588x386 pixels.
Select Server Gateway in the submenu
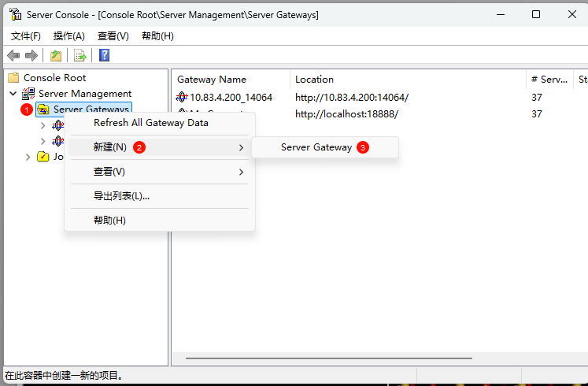click(316, 147)
